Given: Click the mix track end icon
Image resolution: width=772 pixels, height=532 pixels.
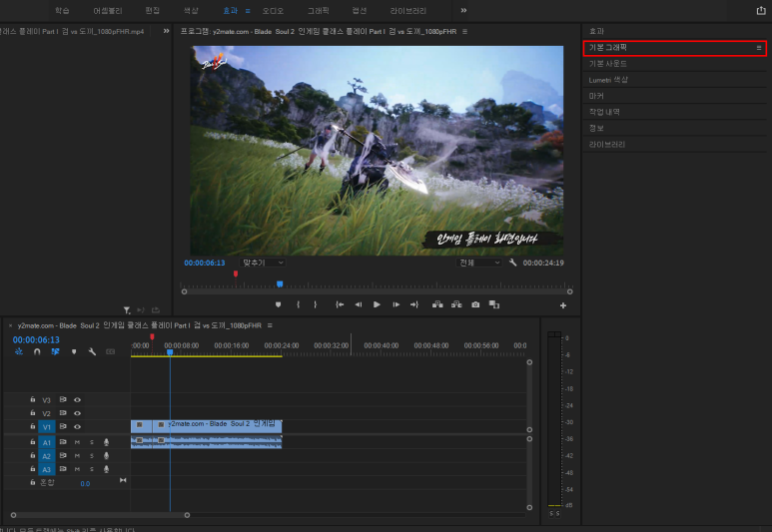Looking at the screenshot, I should click(123, 480).
